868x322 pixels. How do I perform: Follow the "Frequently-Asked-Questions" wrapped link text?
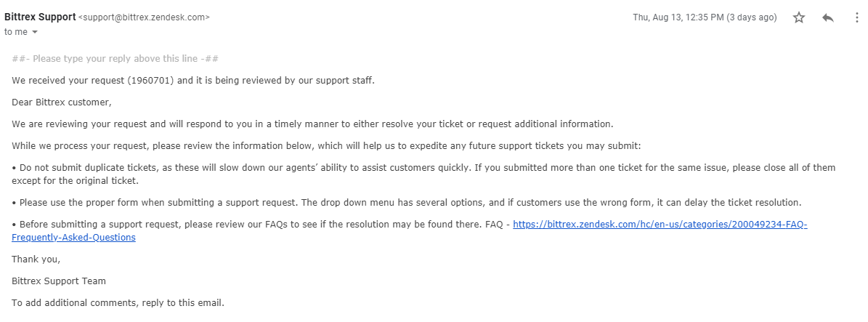(x=73, y=237)
